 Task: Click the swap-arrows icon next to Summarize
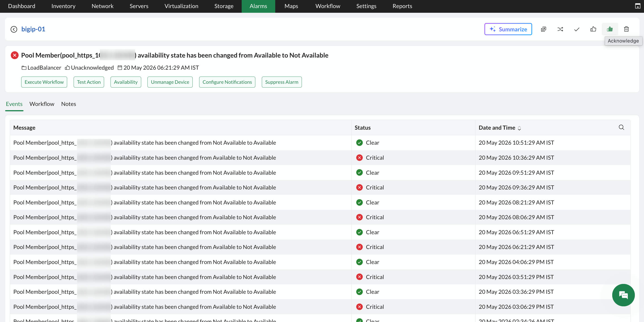click(x=544, y=29)
